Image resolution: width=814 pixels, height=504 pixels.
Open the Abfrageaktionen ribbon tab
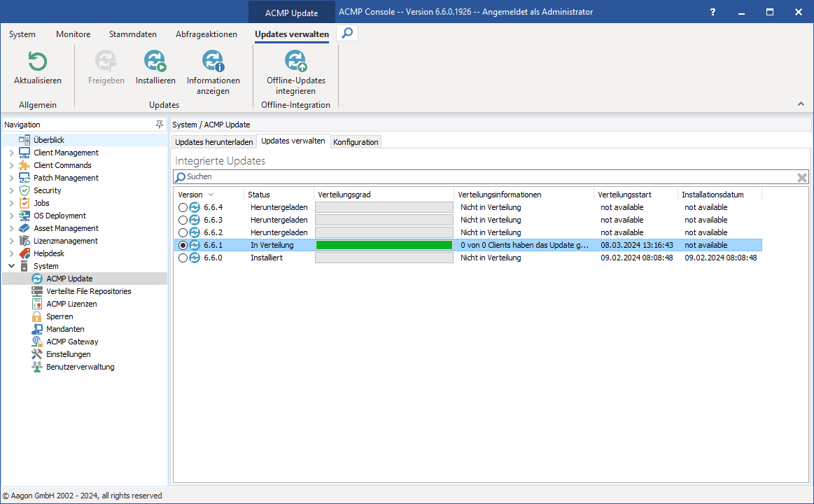pyautogui.click(x=206, y=34)
